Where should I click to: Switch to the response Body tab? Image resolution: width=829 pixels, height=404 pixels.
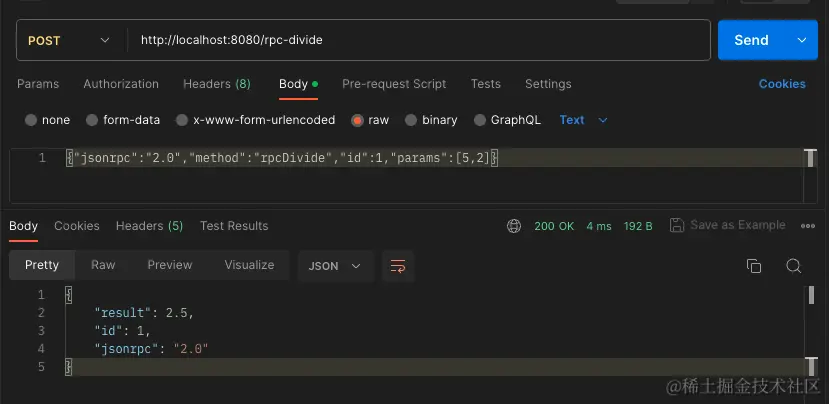(23, 226)
